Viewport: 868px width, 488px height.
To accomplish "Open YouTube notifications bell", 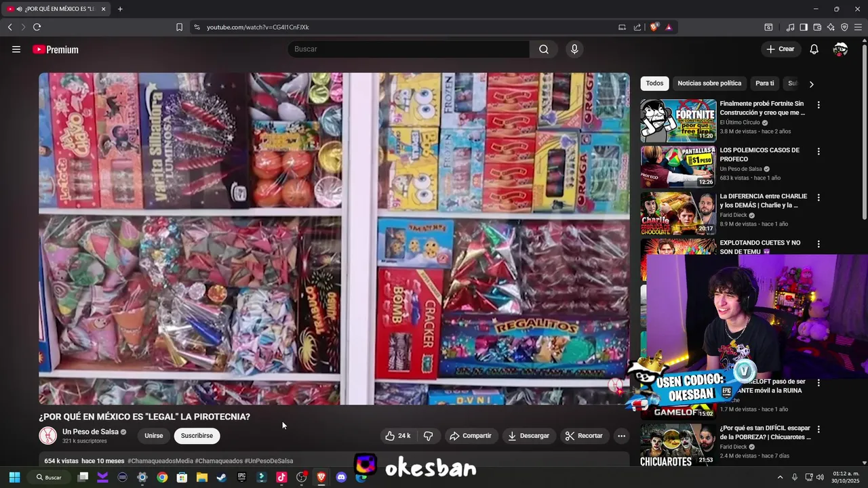I will click(814, 49).
